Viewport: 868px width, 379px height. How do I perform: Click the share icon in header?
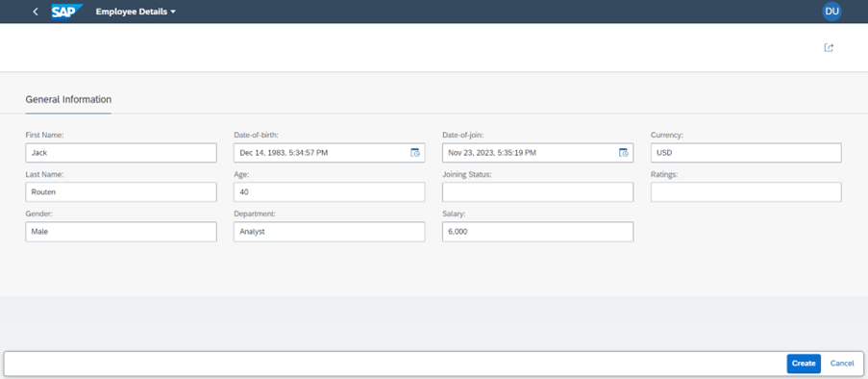pyautogui.click(x=829, y=48)
